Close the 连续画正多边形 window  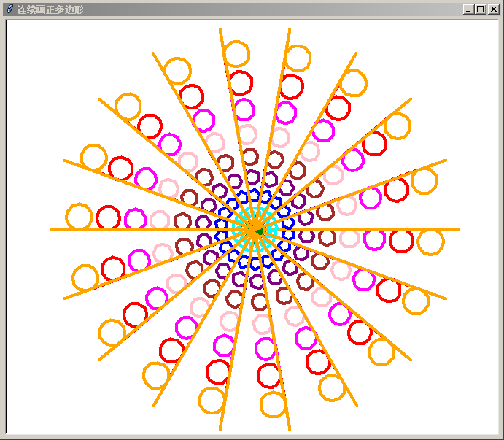pos(492,9)
